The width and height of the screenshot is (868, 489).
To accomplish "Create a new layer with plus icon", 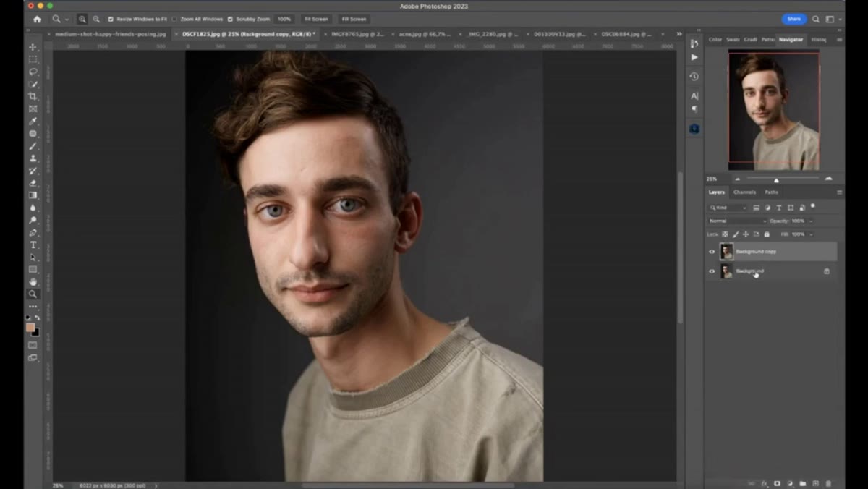I will (815, 483).
